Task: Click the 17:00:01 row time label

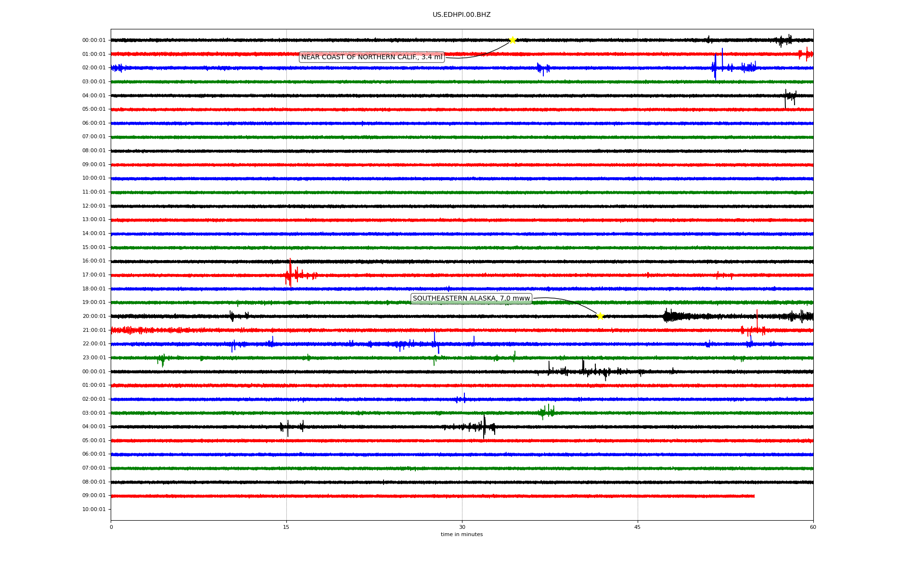Action: point(94,275)
